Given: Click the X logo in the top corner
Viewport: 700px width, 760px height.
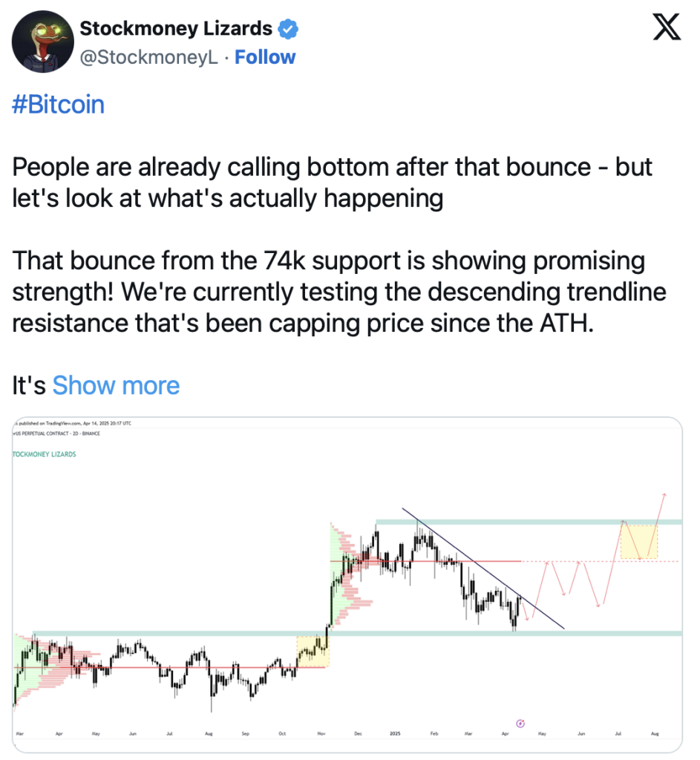Looking at the screenshot, I should pyautogui.click(x=667, y=27).
